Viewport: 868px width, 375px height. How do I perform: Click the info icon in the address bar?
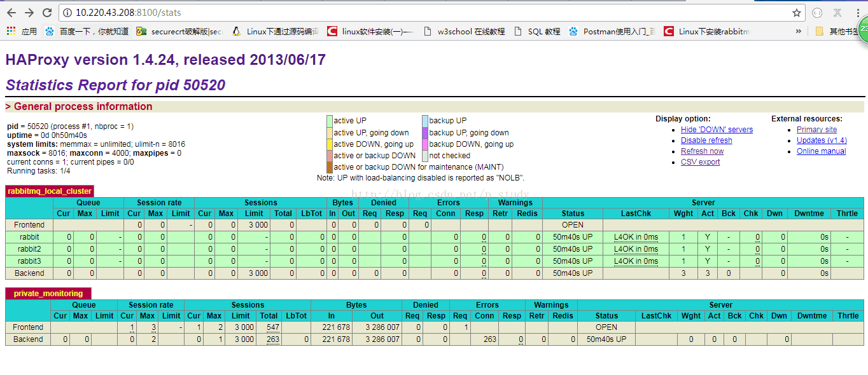[x=67, y=13]
